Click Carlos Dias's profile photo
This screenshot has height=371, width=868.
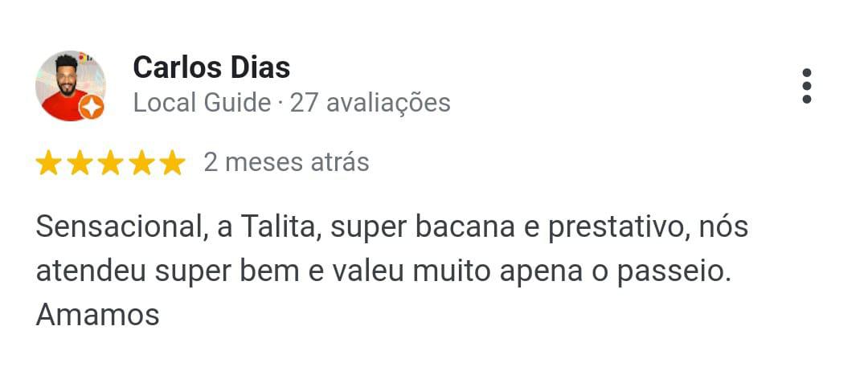point(69,85)
